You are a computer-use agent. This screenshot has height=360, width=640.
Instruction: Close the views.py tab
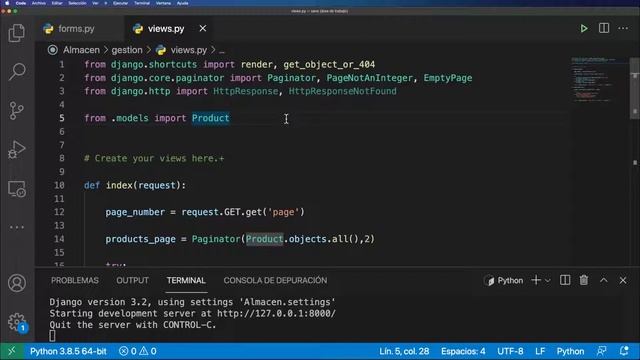click(x=203, y=29)
